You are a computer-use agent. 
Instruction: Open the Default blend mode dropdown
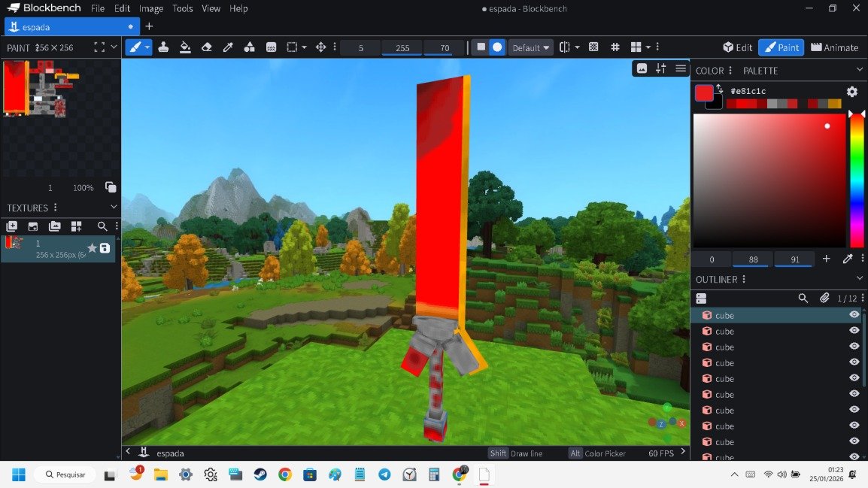[530, 47]
